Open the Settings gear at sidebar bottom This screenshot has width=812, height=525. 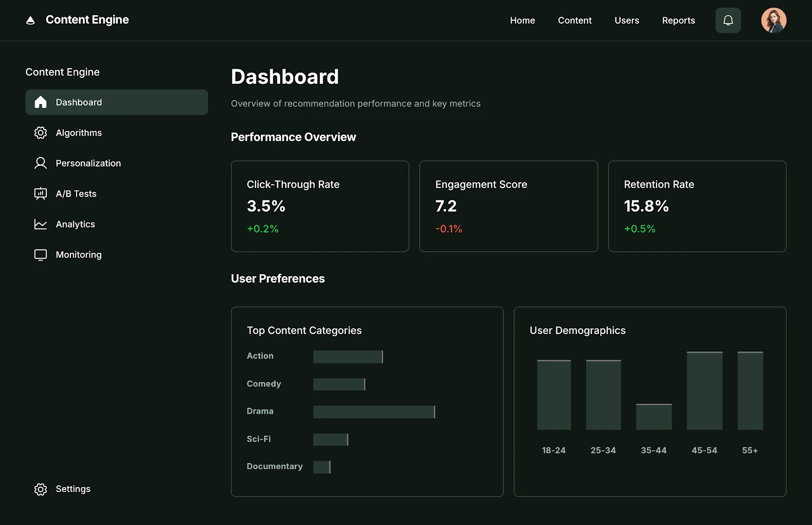tap(40, 489)
